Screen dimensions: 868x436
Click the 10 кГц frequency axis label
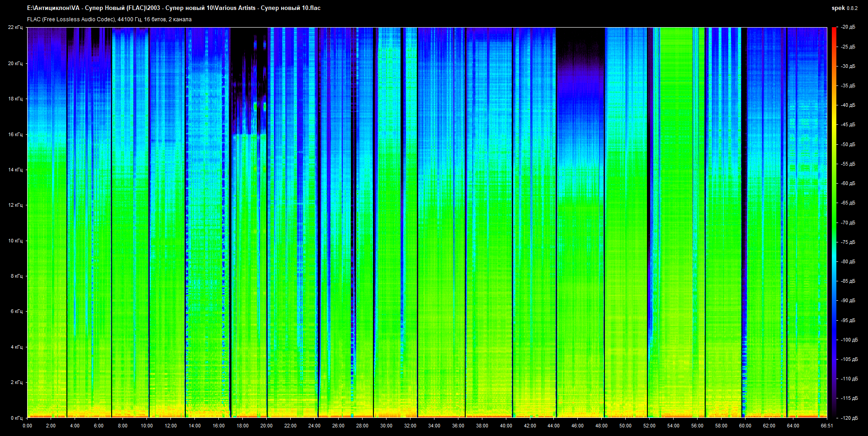[15, 241]
